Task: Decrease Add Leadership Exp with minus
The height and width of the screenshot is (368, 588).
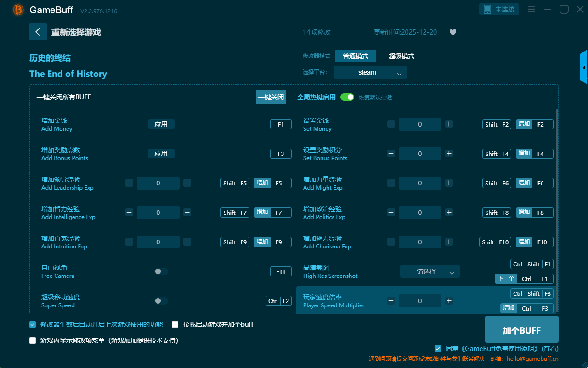Action: [129, 183]
